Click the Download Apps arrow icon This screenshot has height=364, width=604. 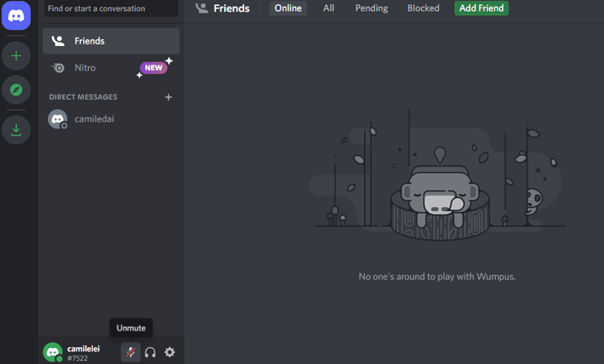coord(16,130)
